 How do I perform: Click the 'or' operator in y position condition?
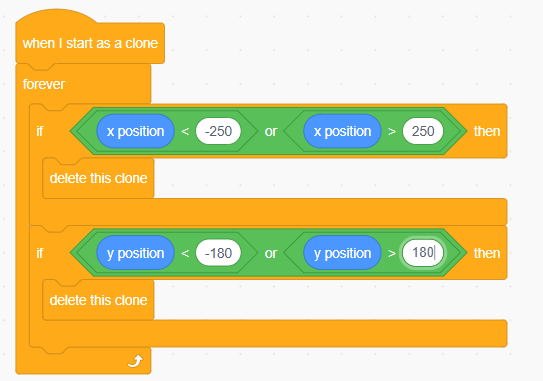click(271, 254)
